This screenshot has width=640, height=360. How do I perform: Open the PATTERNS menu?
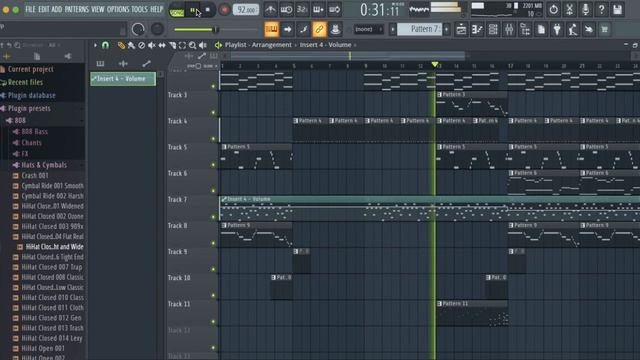(77, 9)
